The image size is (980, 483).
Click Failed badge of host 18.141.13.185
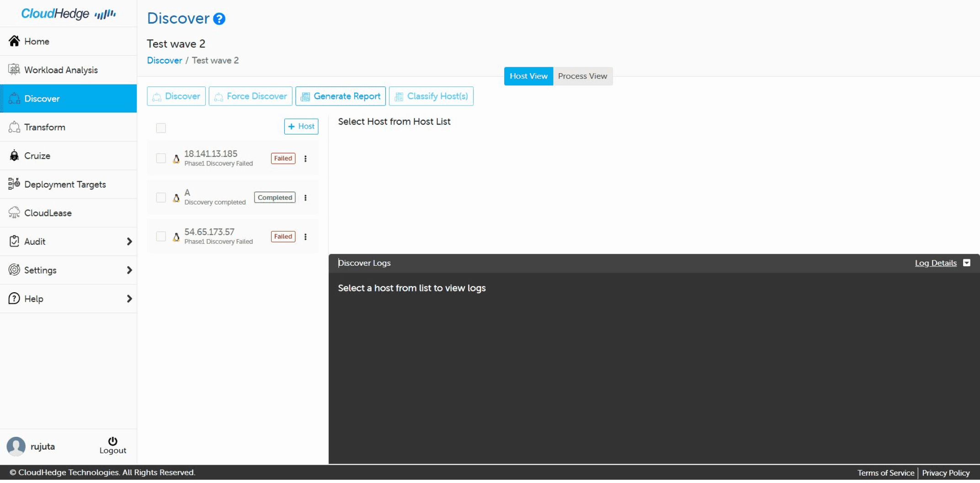[283, 158]
